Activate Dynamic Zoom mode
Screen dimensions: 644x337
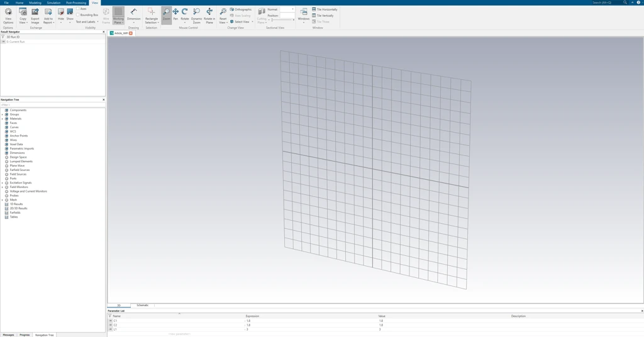[196, 16]
